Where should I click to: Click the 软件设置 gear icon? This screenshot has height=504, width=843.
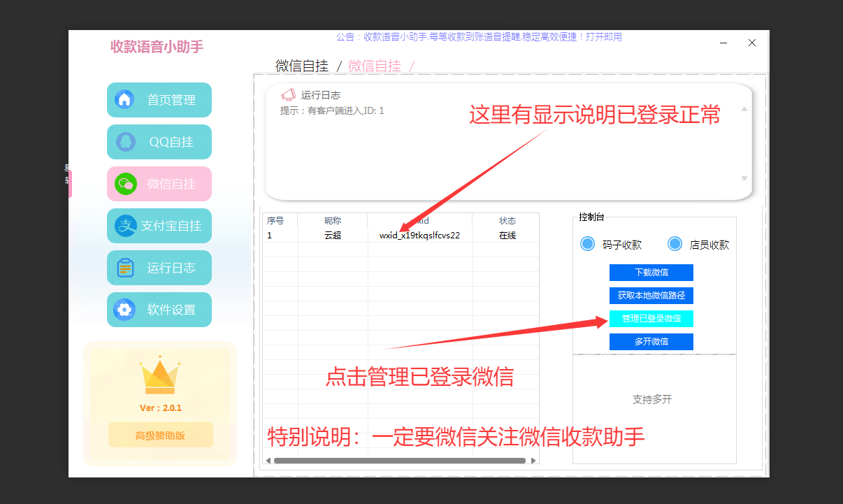coord(126,309)
